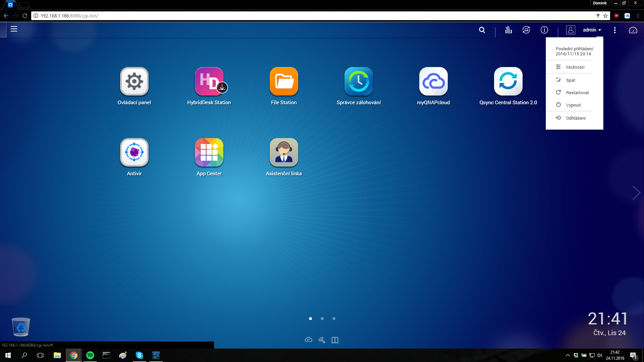Go to next desktop page arrow
The height and width of the screenshot is (362, 644).
(636, 193)
